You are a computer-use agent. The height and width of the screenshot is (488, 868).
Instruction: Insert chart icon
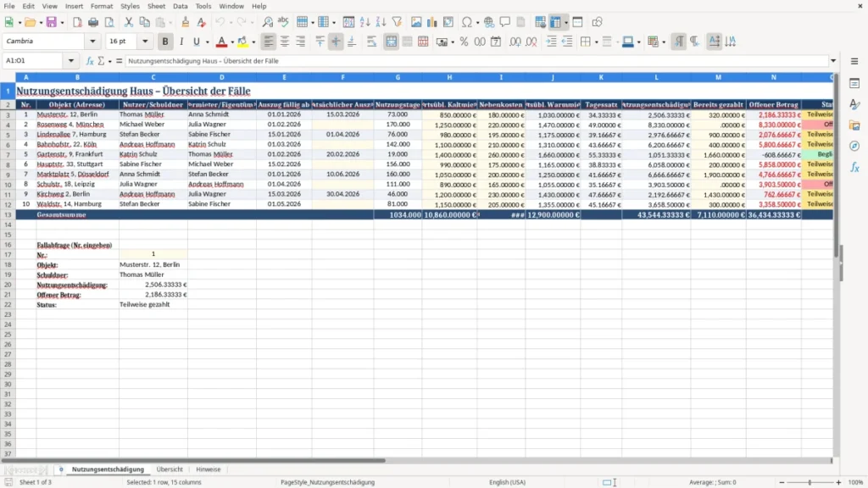click(x=432, y=22)
